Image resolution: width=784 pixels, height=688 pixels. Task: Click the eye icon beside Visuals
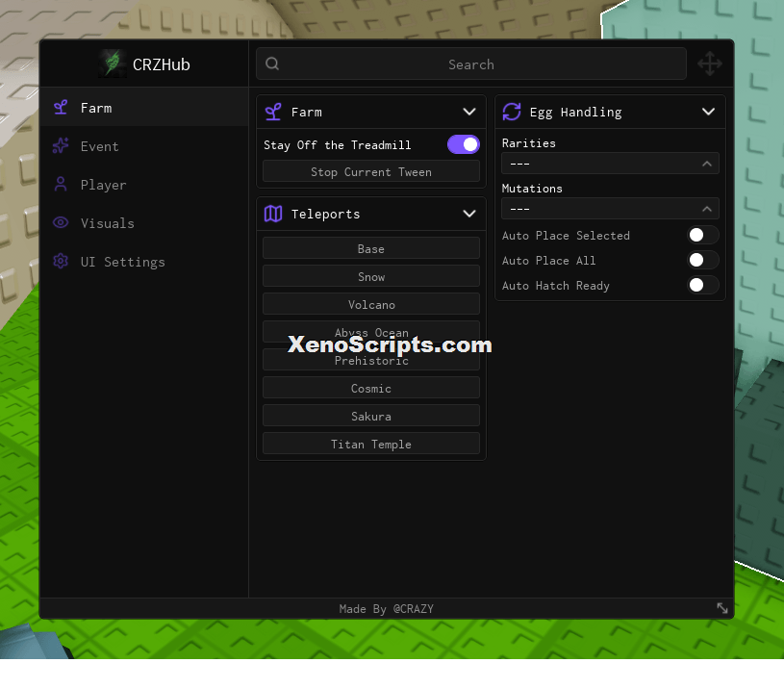point(61,222)
